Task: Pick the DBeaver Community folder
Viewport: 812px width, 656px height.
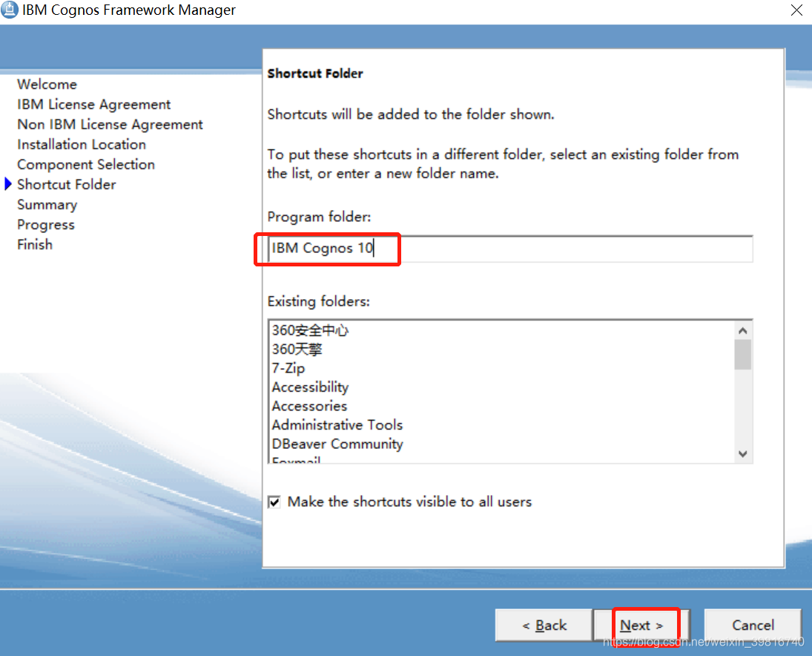Action: [x=337, y=444]
